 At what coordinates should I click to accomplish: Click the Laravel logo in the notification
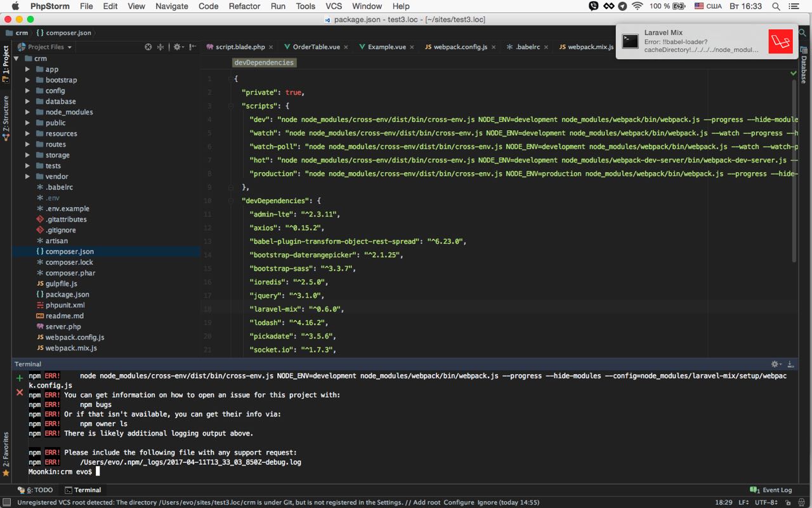click(780, 41)
